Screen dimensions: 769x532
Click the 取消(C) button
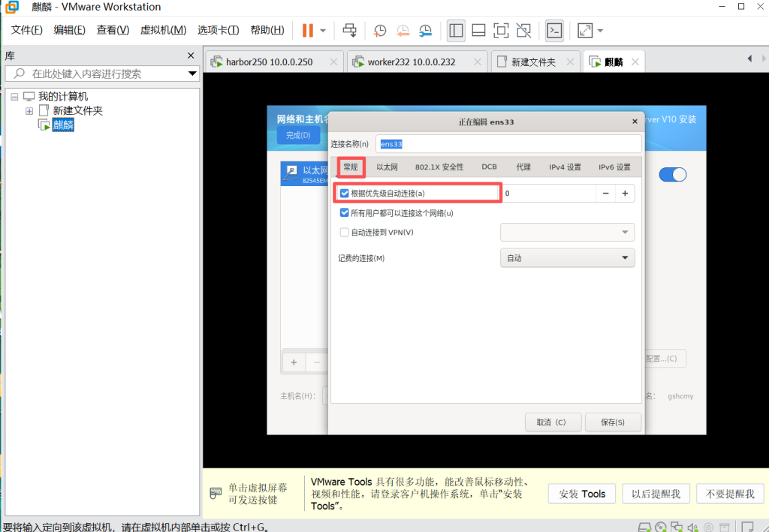pyautogui.click(x=551, y=422)
